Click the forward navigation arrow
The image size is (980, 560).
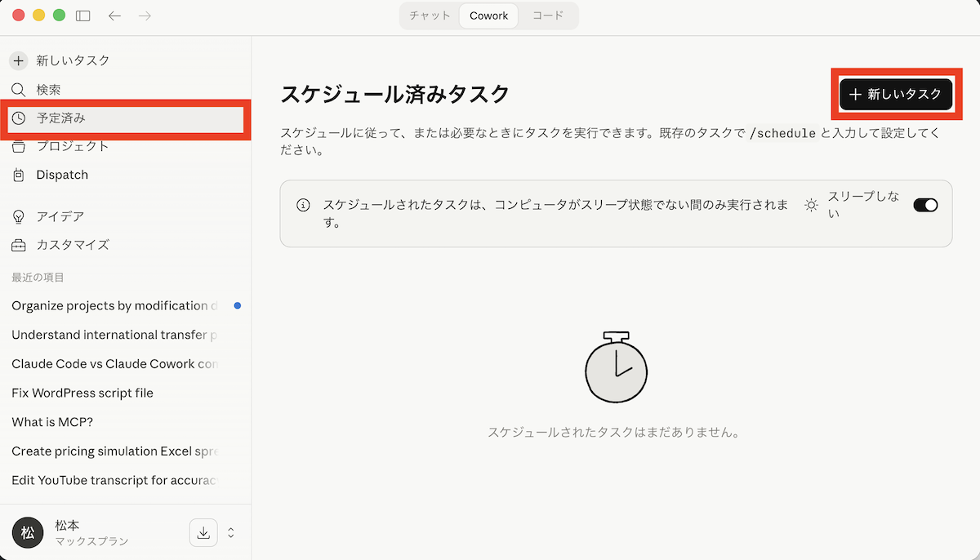coord(145,16)
